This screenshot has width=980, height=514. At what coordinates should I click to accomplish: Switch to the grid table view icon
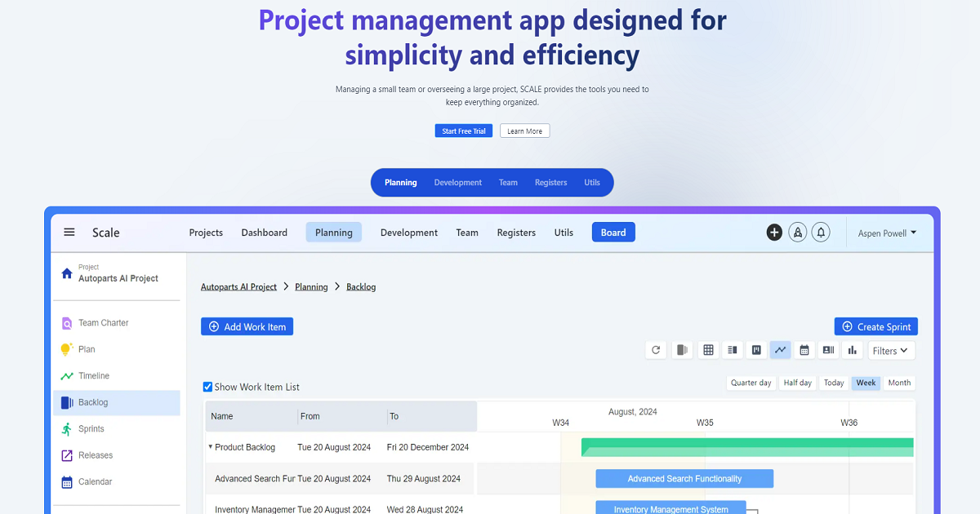[708, 350]
